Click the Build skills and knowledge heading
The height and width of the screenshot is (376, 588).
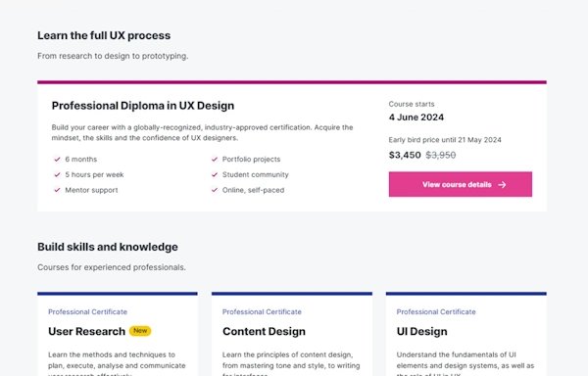108,247
